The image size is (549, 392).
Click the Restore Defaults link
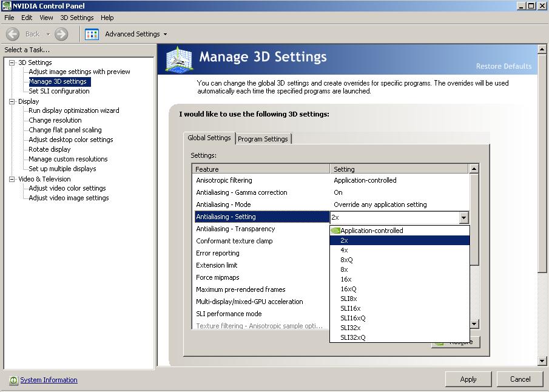tap(504, 66)
